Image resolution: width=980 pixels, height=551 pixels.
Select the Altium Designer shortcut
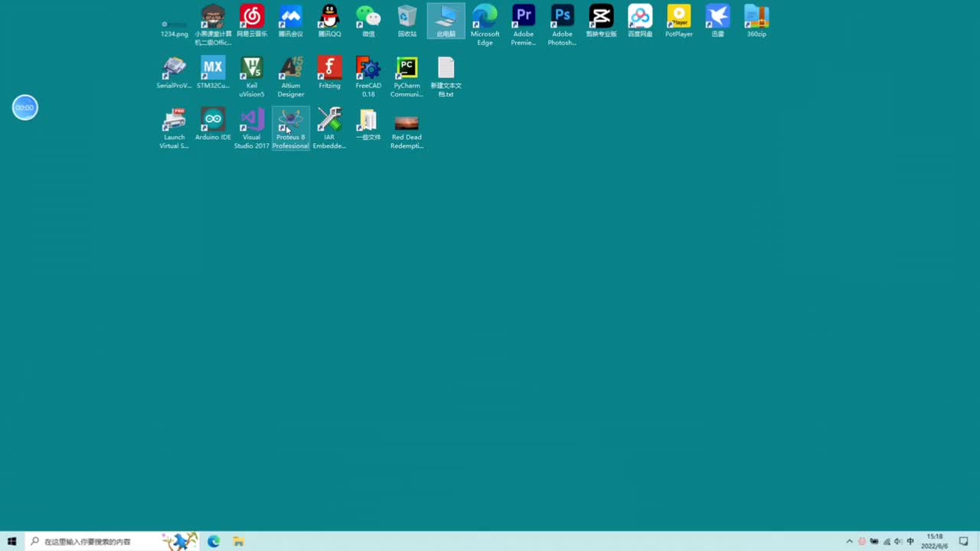[290, 77]
